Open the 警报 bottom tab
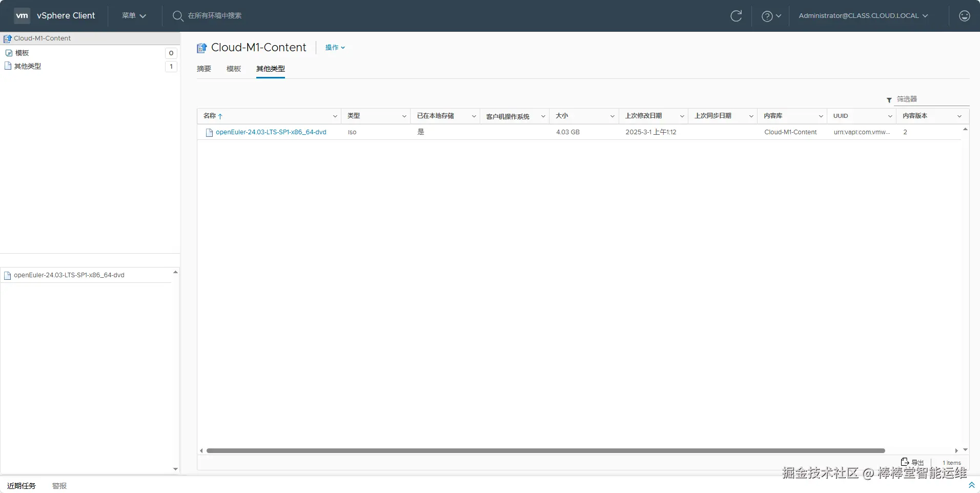The width and height of the screenshot is (980, 493). coord(59,486)
